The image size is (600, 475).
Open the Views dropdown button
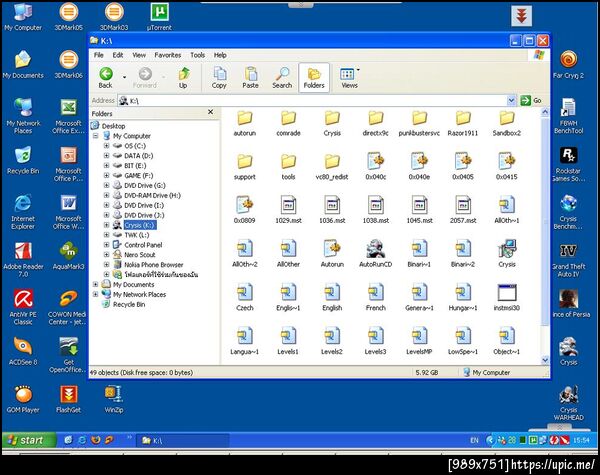click(x=349, y=78)
